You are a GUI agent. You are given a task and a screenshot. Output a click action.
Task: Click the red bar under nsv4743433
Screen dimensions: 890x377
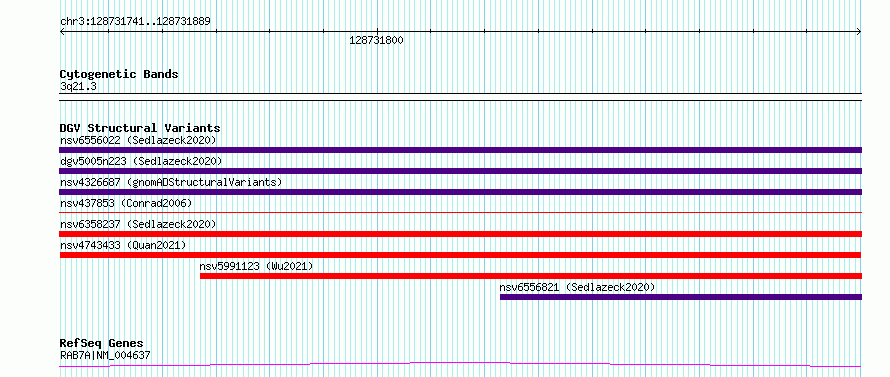point(460,255)
